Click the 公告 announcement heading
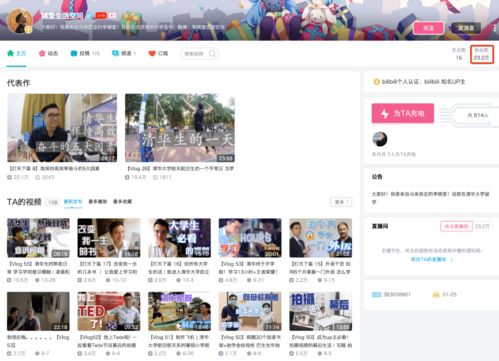The width and height of the screenshot is (499, 361). tap(377, 177)
